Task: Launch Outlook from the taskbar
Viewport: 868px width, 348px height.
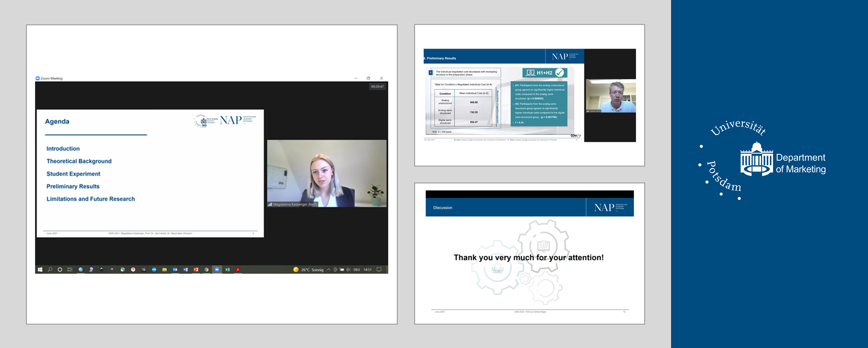Action: [175, 269]
